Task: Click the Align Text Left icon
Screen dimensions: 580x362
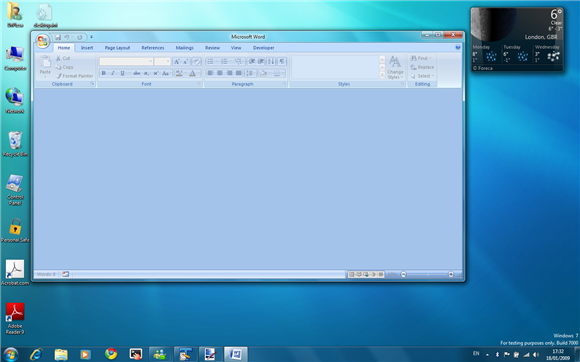Action: point(210,73)
